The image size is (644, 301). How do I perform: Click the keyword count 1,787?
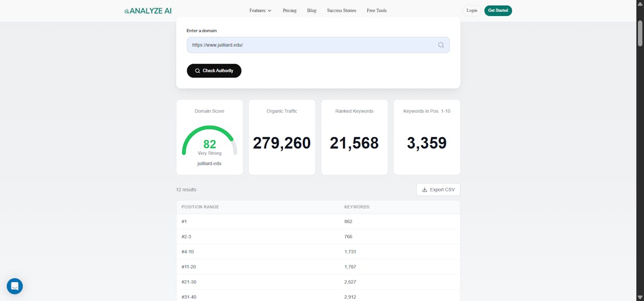[350, 267]
